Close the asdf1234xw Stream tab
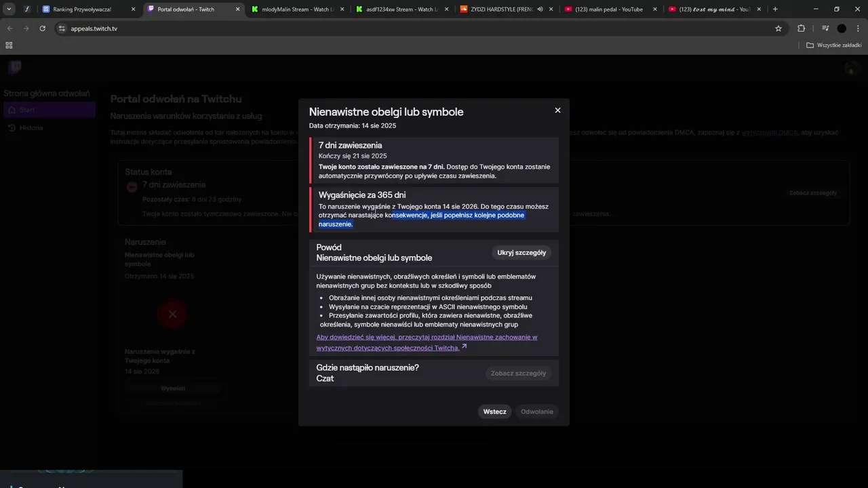Viewport: 868px width, 488px height. [x=447, y=9]
